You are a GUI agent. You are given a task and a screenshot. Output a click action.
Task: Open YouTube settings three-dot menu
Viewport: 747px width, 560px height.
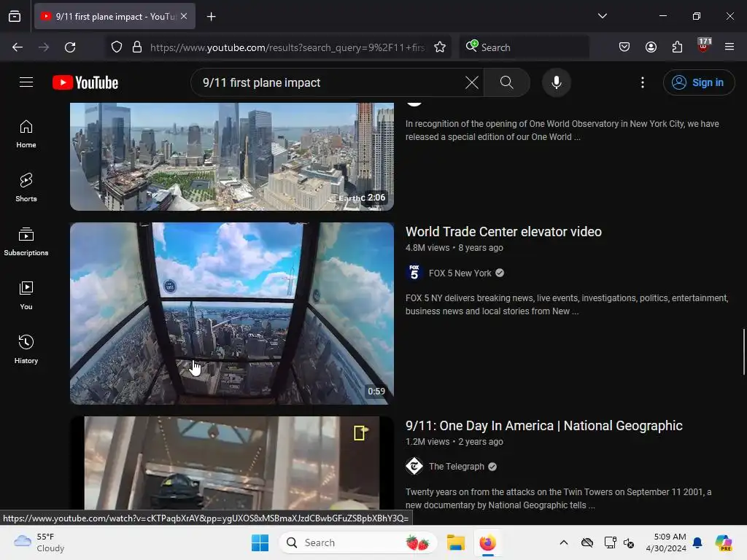pos(642,82)
